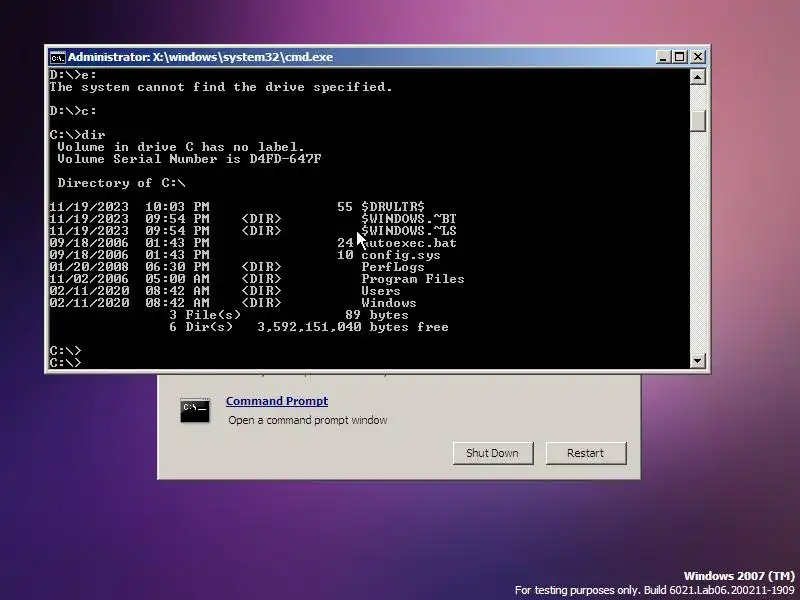Viewport: 800px width, 600px height.
Task: Click the 'D:\>e:' command line
Action: (x=73, y=75)
